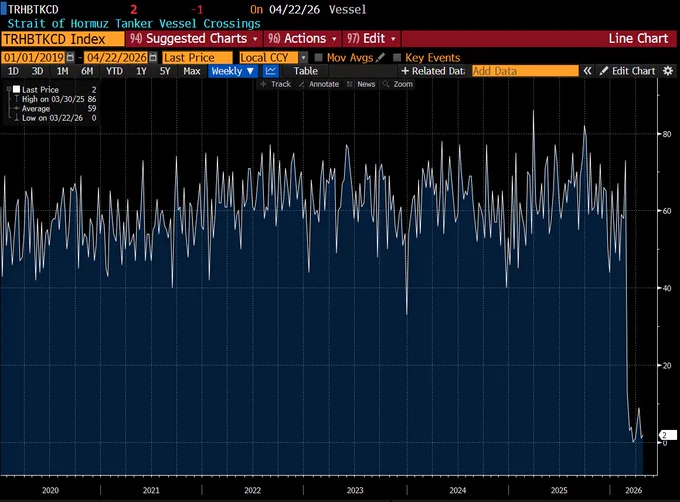Activate the Annotate tool
Screen dimensions: 680x502
point(319,84)
